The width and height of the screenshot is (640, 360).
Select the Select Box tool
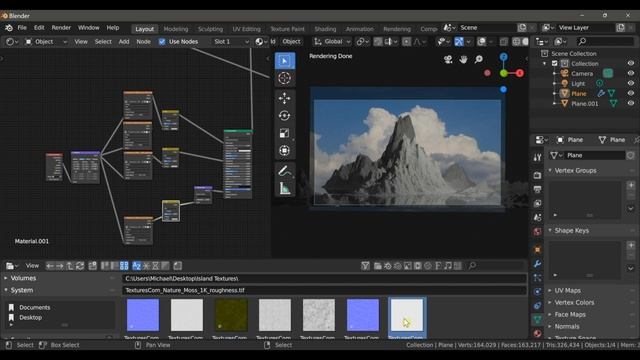[x=284, y=61]
